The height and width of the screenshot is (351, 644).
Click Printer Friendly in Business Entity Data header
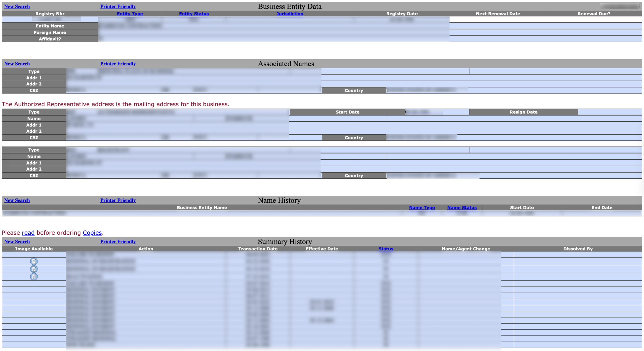[x=118, y=7]
